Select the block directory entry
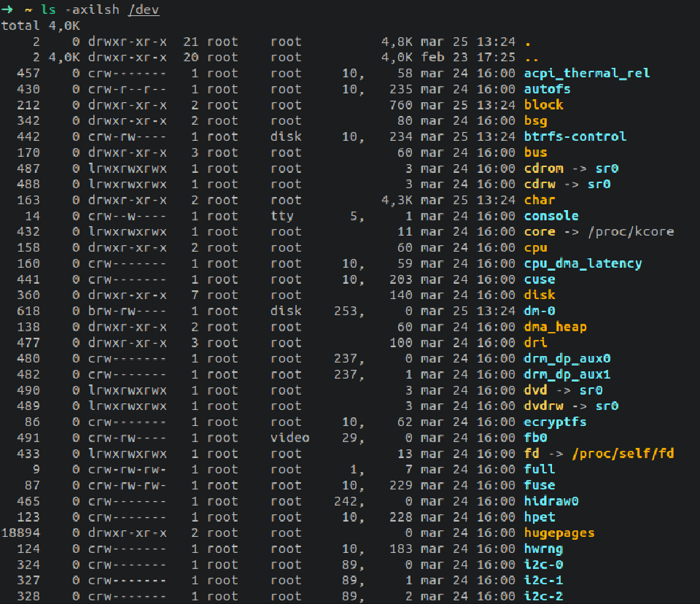 pos(543,104)
